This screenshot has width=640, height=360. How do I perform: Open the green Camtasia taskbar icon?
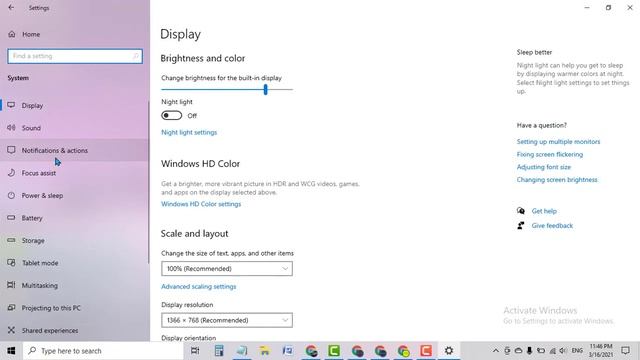click(334, 351)
